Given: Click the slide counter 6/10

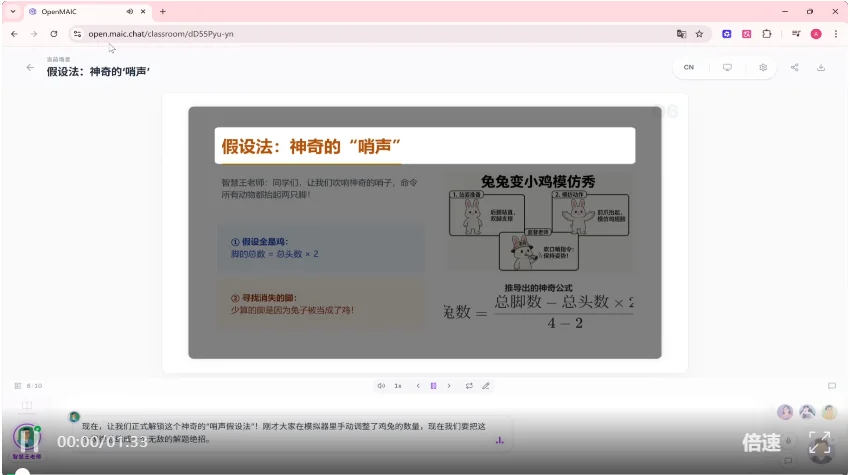Looking at the screenshot, I should [x=34, y=386].
